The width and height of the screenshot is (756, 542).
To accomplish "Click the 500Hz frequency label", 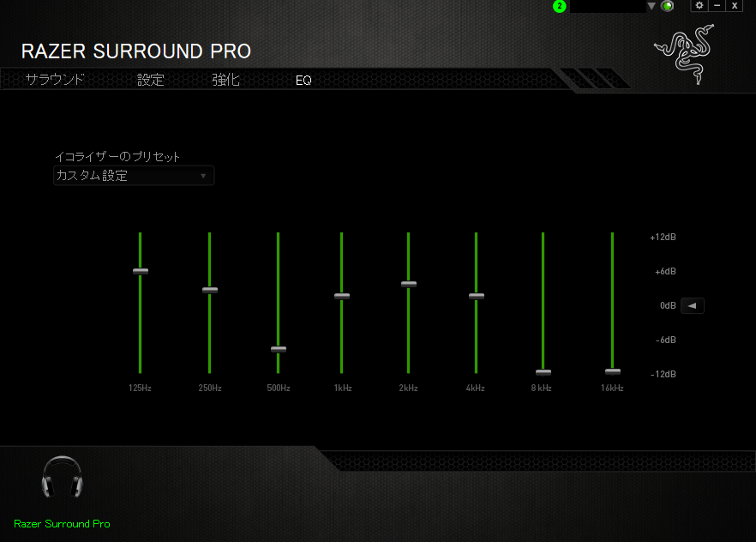I will (x=279, y=388).
